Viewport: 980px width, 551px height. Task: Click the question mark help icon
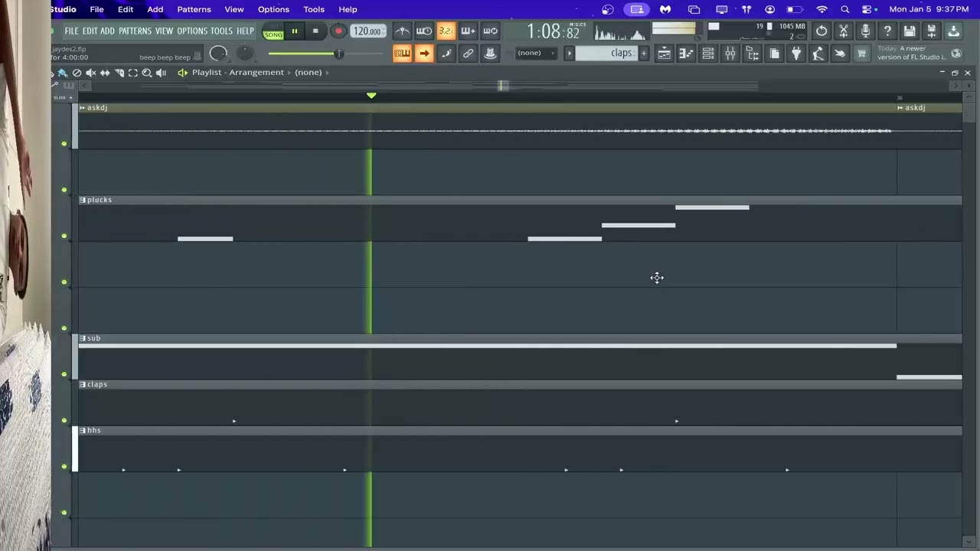(887, 31)
